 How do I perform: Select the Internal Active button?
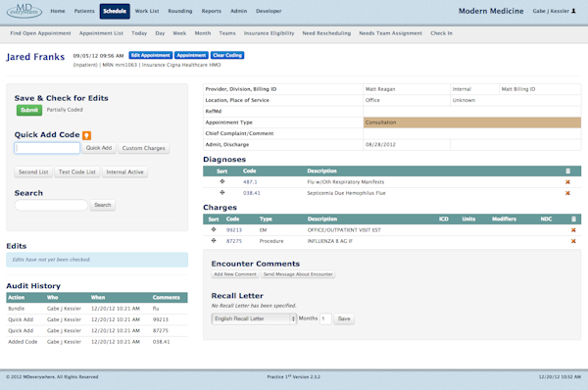point(124,172)
